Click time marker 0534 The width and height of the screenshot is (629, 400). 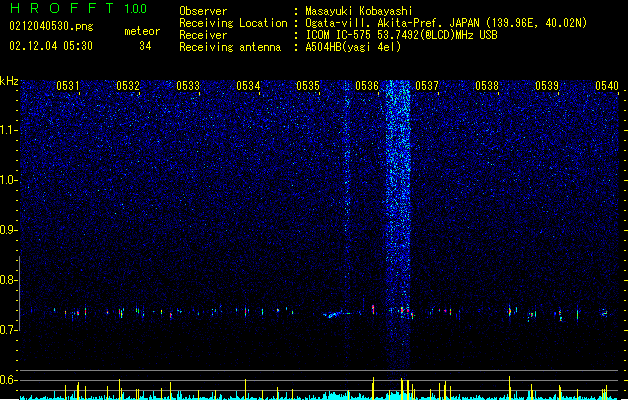[x=248, y=86]
